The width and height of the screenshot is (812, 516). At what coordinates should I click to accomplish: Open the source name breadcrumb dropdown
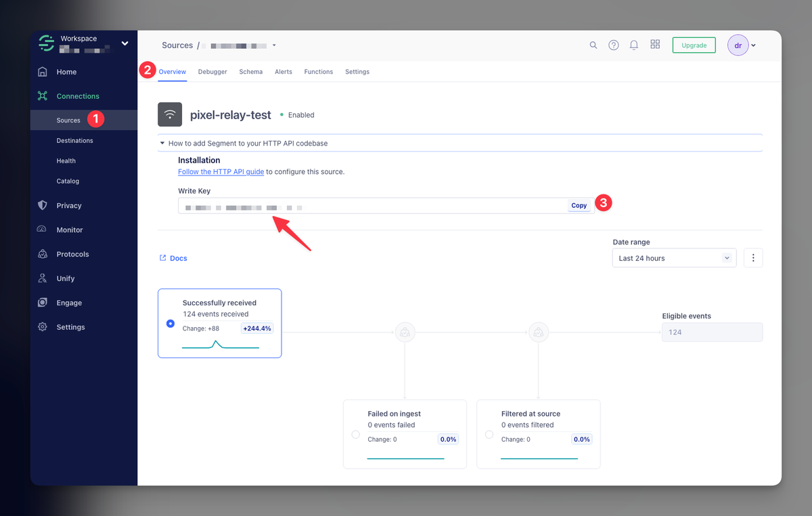(274, 46)
